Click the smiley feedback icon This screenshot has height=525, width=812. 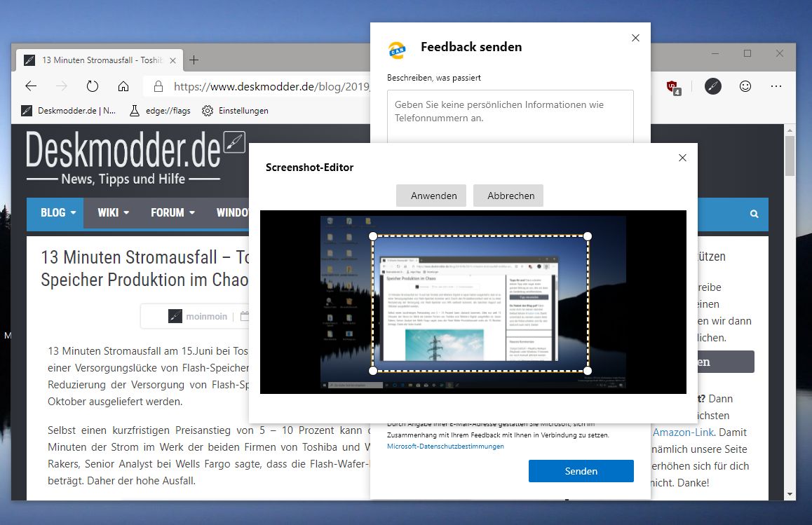[745, 86]
